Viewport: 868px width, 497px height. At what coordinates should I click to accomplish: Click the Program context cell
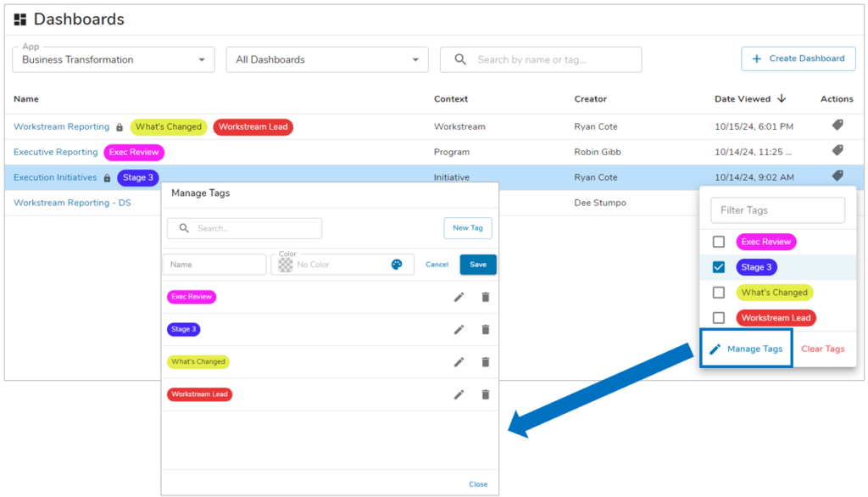pos(451,152)
